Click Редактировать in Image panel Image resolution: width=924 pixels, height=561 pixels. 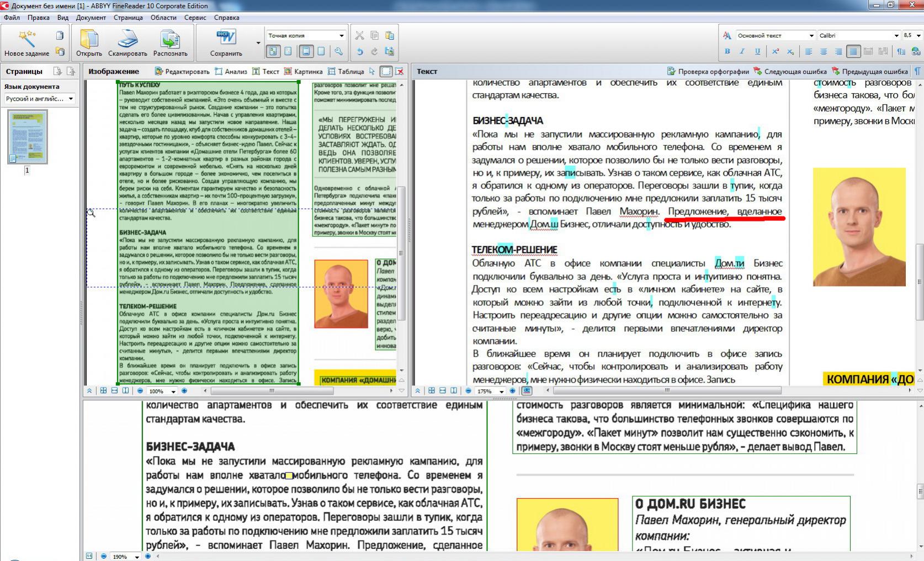click(182, 71)
